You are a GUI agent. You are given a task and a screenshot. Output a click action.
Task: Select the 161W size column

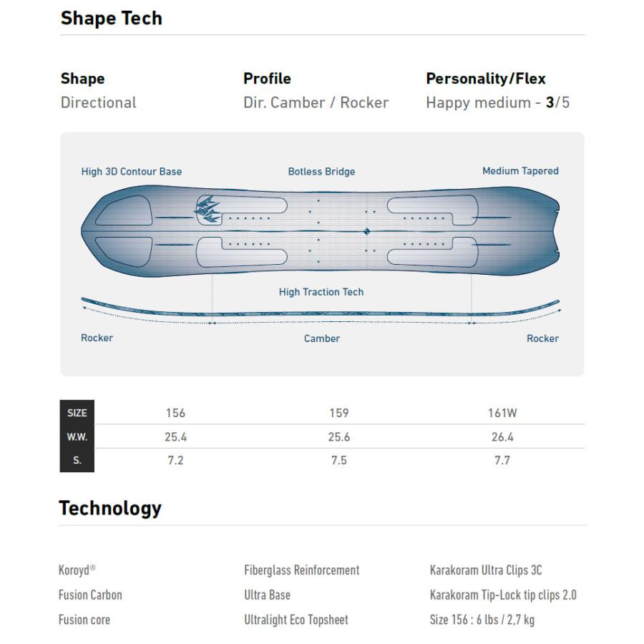point(502,413)
